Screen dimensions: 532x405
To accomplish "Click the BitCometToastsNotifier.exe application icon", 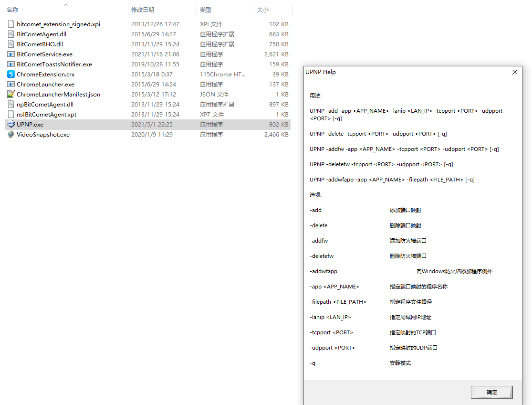I will pyautogui.click(x=11, y=64).
